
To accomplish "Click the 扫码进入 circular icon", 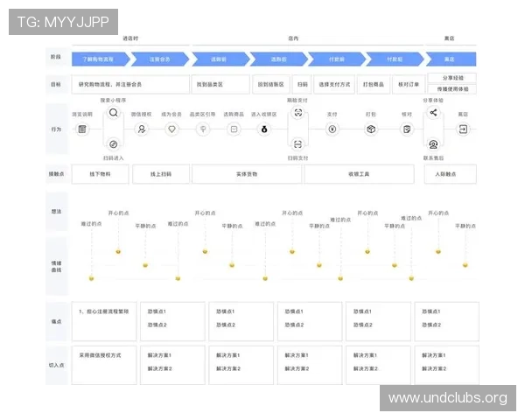I will (114, 144).
